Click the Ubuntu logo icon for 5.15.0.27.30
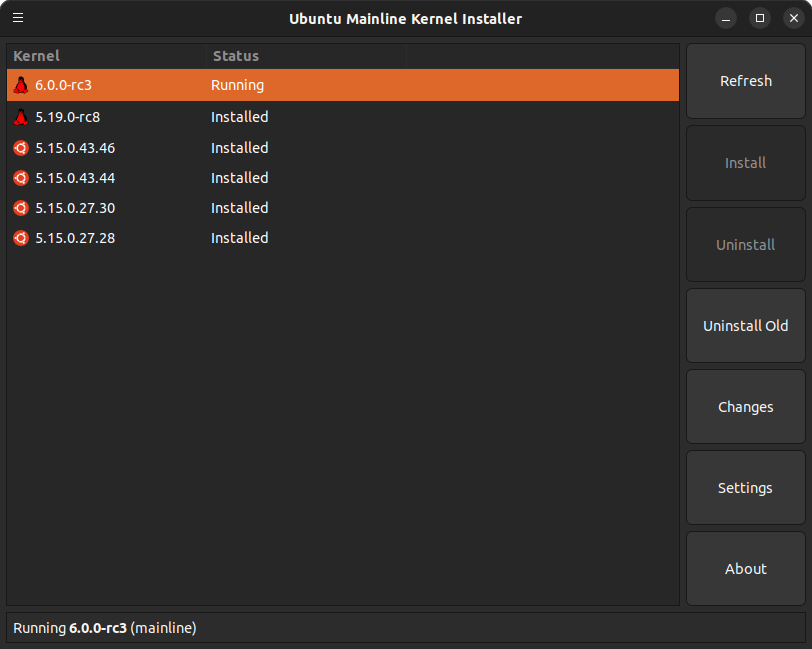This screenshot has height=649, width=812. (21, 208)
